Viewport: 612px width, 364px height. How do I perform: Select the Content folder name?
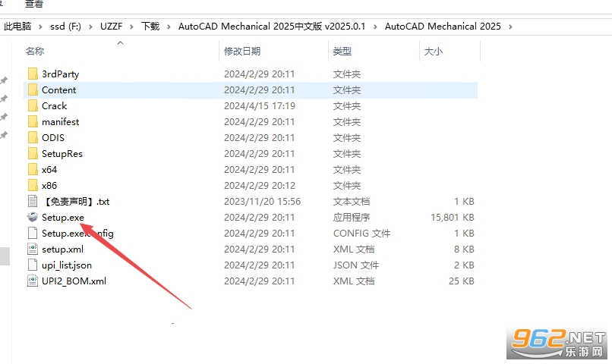pos(59,90)
